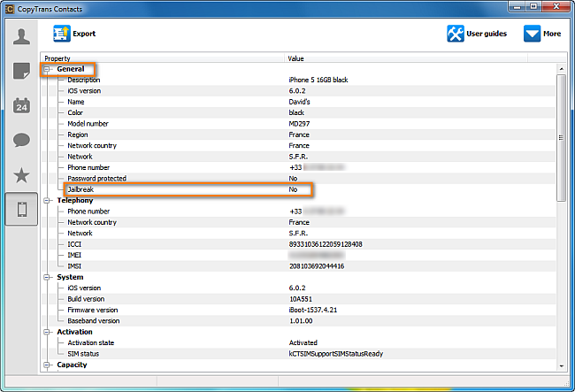Select the Firmware version row
This screenshot has height=392, width=575.
coord(299,311)
